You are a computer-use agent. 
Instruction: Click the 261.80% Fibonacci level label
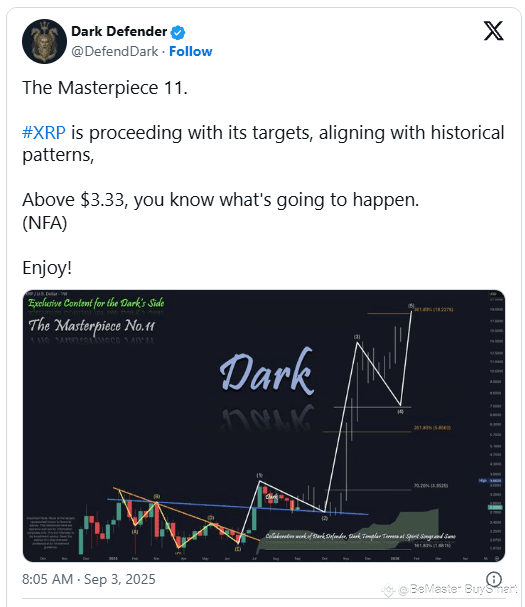click(432, 428)
